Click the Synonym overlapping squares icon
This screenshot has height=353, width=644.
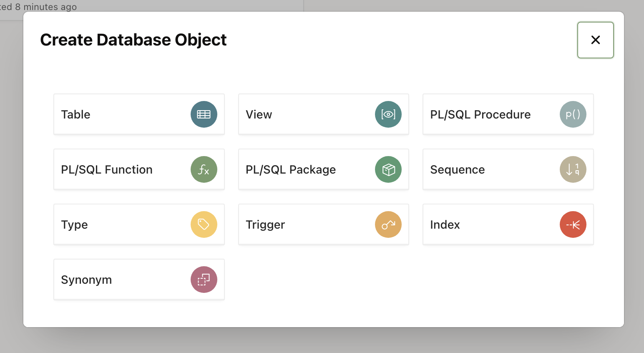pos(204,280)
